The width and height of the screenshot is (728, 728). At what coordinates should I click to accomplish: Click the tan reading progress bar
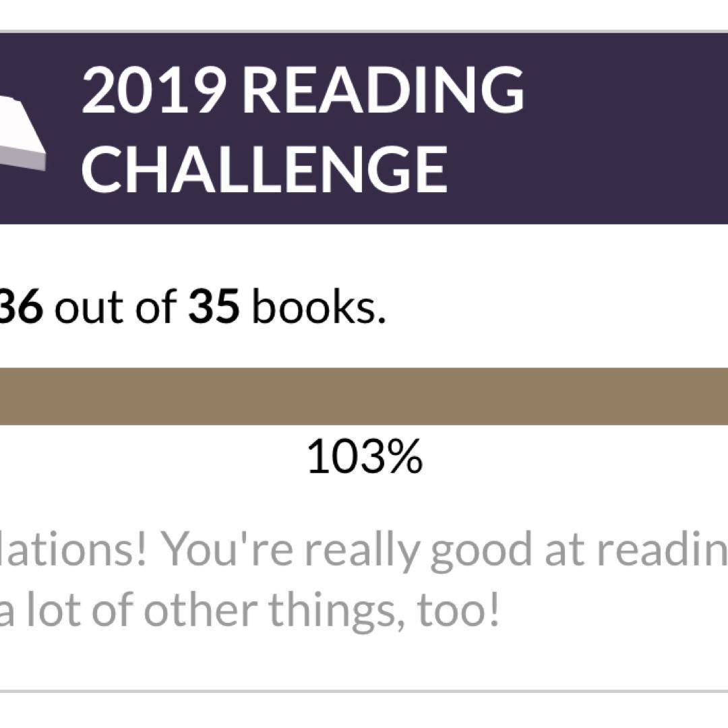tap(364, 397)
